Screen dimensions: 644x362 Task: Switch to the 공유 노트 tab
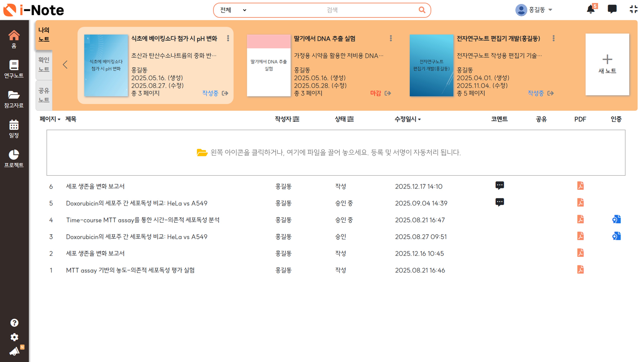point(44,95)
